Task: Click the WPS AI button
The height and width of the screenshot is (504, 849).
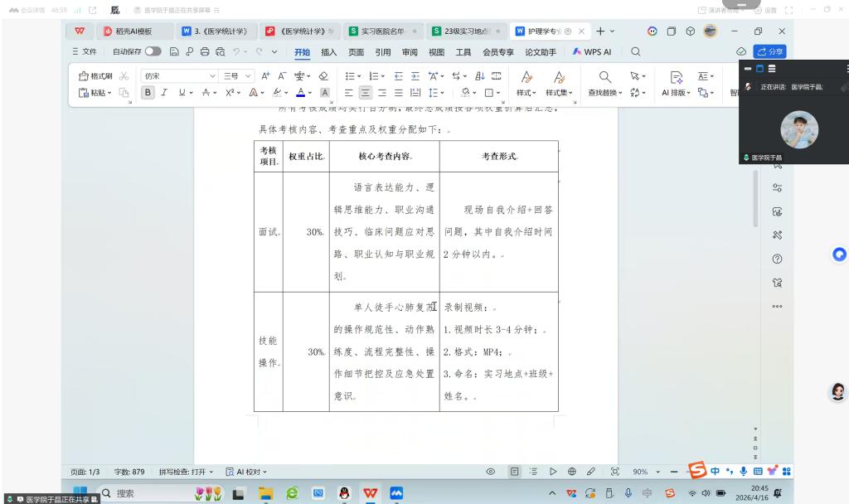Action: (x=592, y=51)
